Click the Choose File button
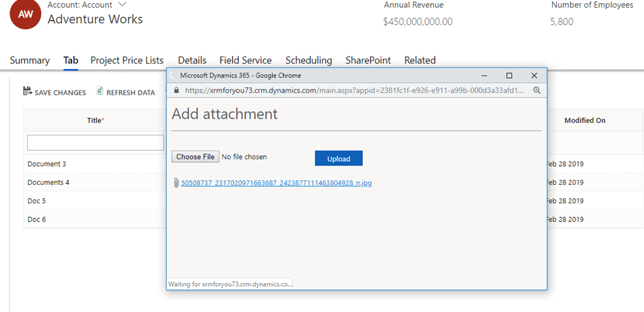The height and width of the screenshot is (312, 644). tap(195, 157)
